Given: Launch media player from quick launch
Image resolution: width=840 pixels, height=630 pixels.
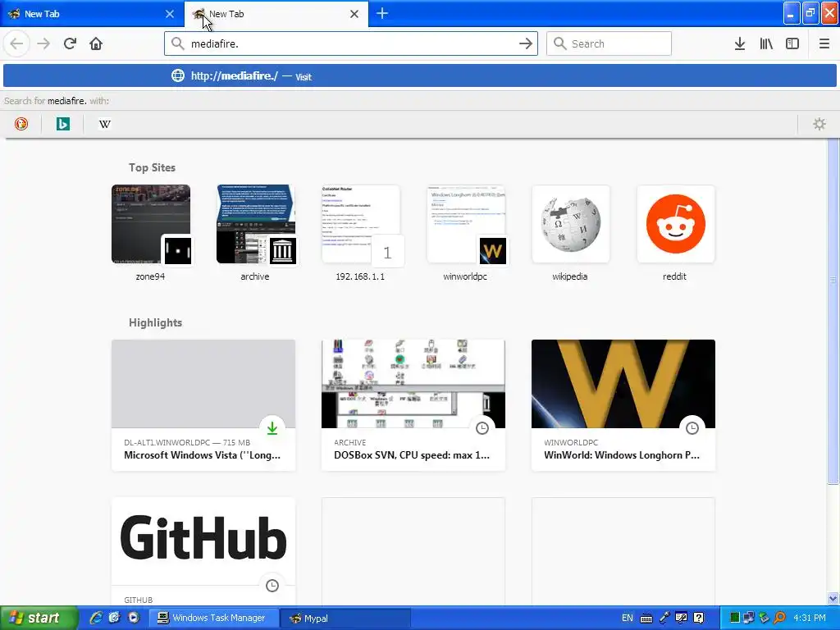Looking at the screenshot, I should (x=134, y=618).
